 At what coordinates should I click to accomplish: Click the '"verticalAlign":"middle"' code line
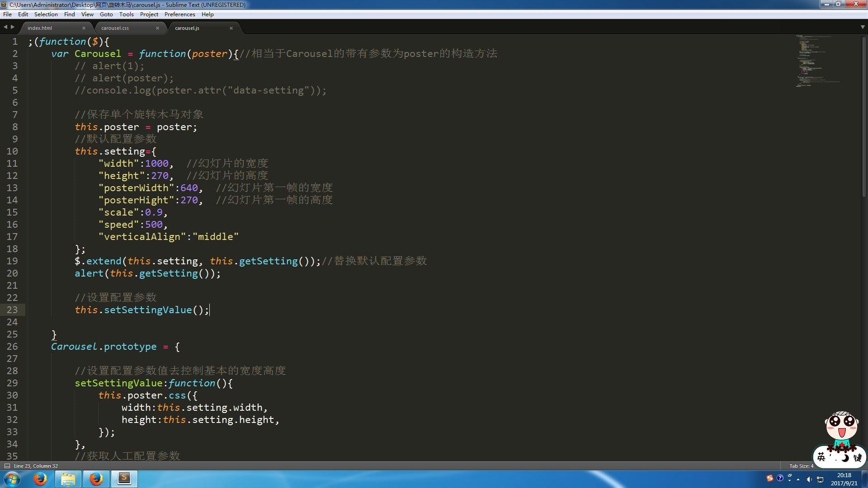tap(168, 237)
